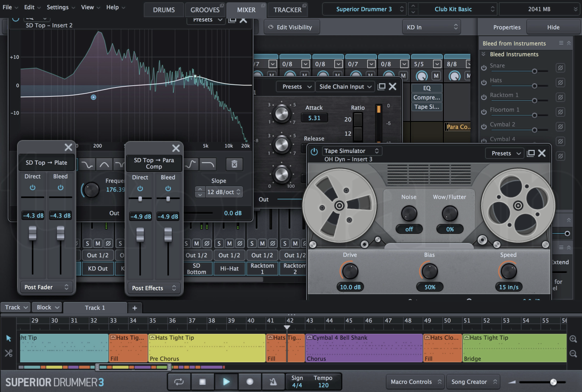Click the Edit Visibility button
Viewport: 582px width, 392px height.
[x=292, y=27]
